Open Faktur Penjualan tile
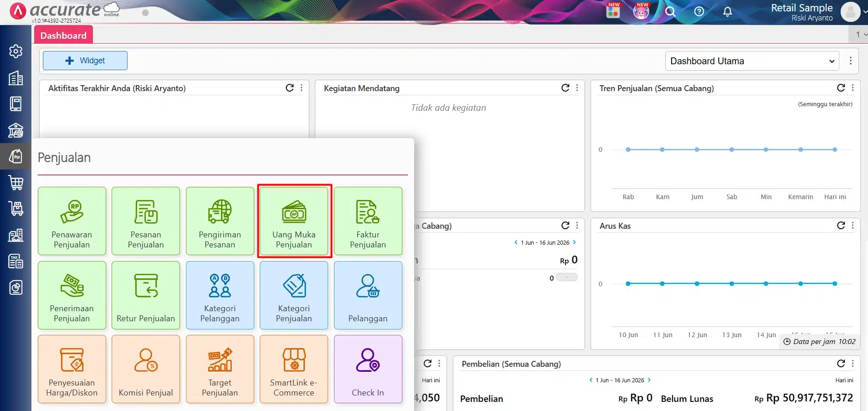The height and width of the screenshot is (411, 868). (x=368, y=221)
